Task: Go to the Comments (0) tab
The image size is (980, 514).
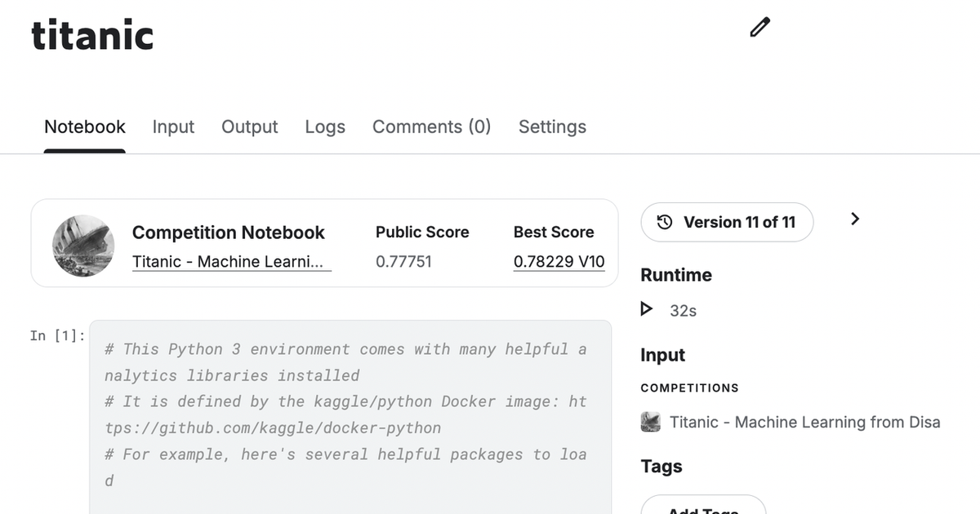Action: [431, 127]
